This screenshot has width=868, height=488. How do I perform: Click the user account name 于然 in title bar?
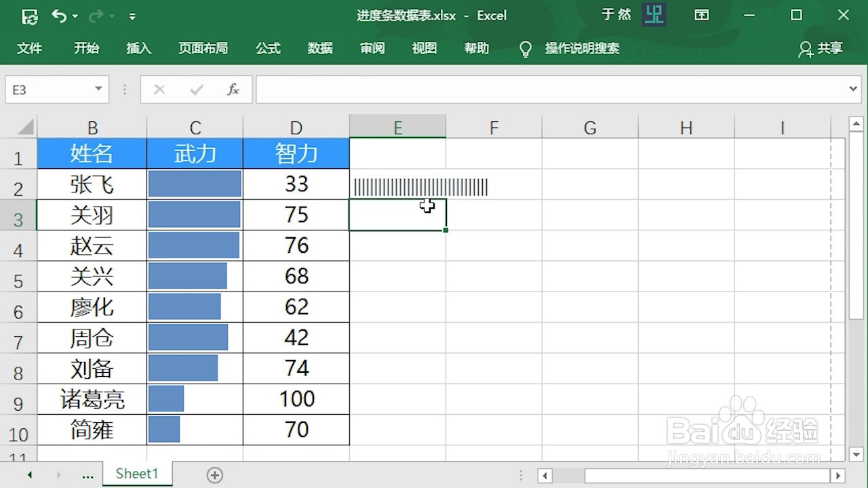point(616,15)
